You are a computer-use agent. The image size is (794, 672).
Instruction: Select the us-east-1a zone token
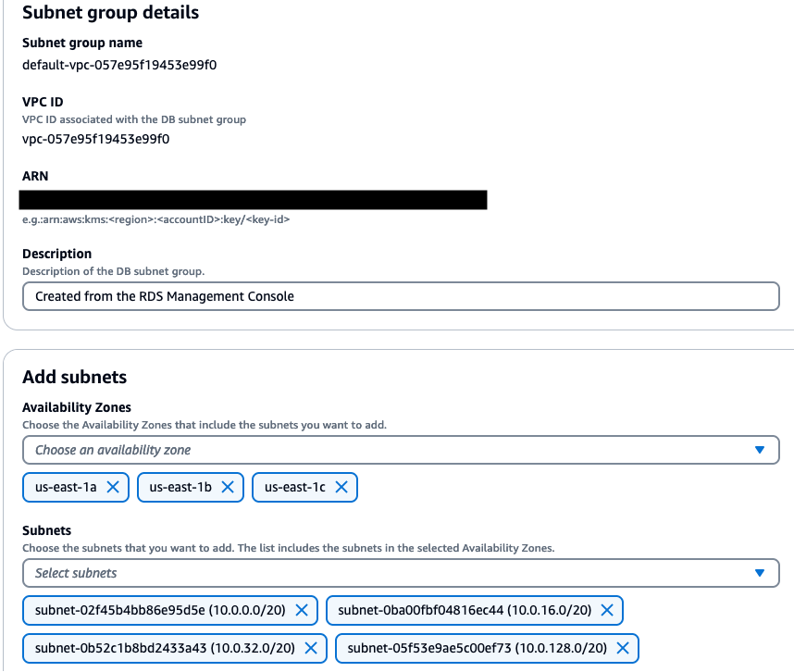coord(65,487)
